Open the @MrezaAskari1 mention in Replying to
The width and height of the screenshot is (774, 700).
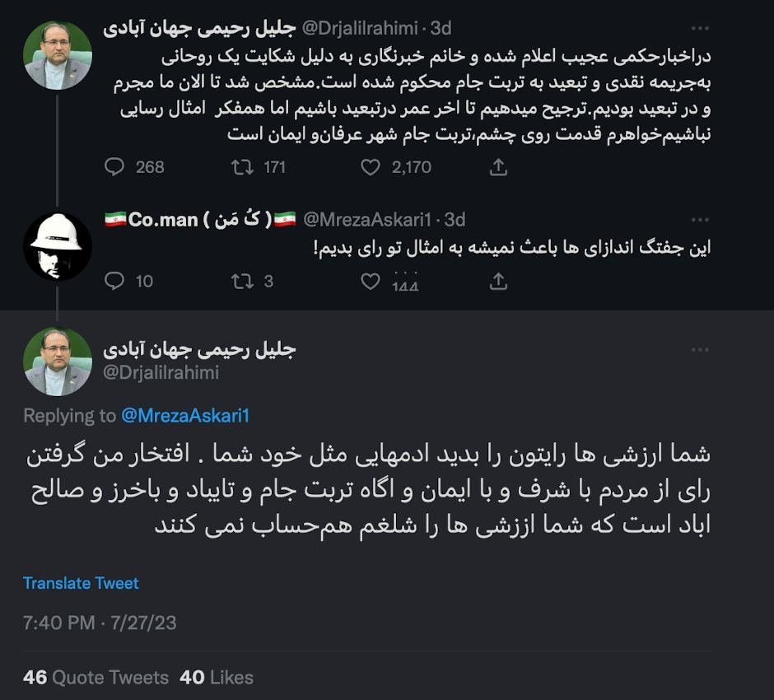(184, 416)
